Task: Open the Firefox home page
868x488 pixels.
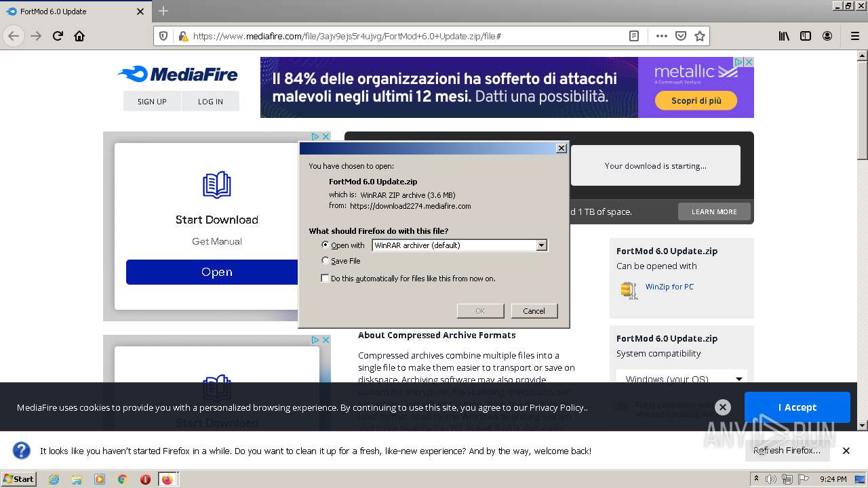Action: pos(79,36)
